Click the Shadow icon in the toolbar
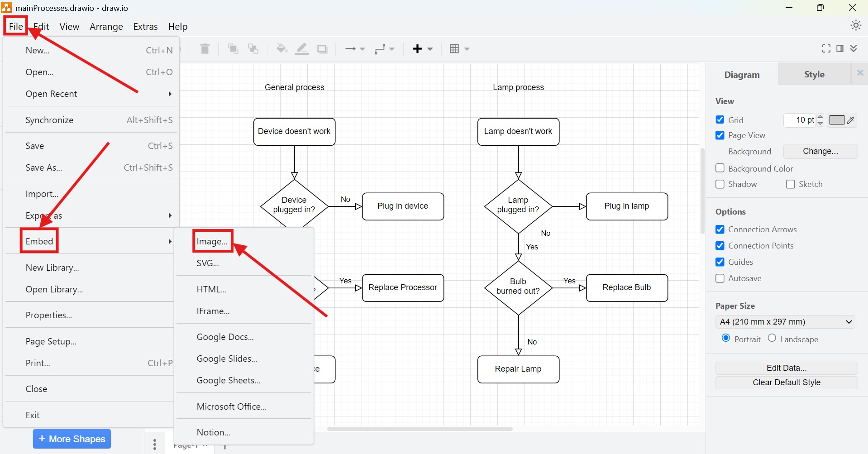This screenshot has height=454, width=868. [x=322, y=49]
